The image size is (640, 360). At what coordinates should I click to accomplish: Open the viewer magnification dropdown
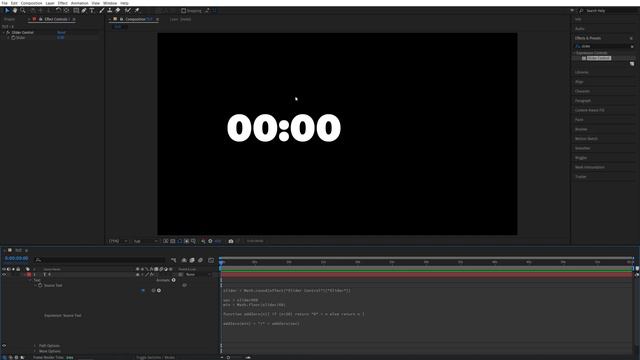pyautogui.click(x=118, y=241)
